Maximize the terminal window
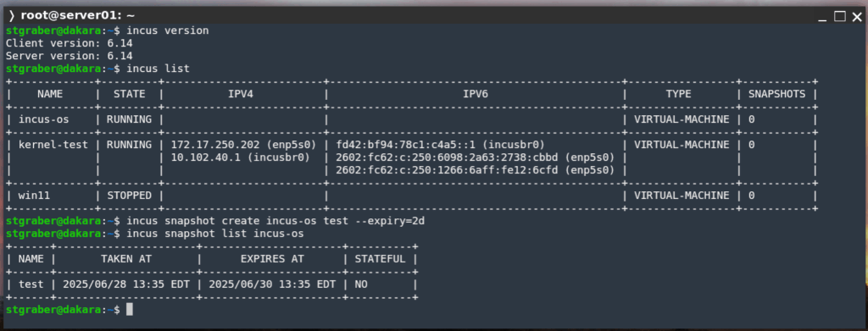Image resolution: width=868 pixels, height=331 pixels. pos(840,16)
